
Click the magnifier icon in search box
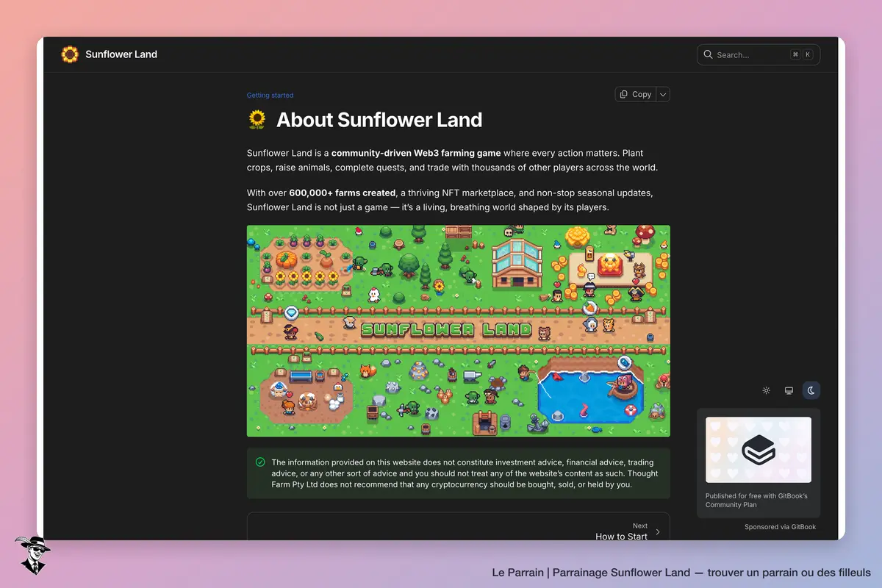[x=709, y=54]
